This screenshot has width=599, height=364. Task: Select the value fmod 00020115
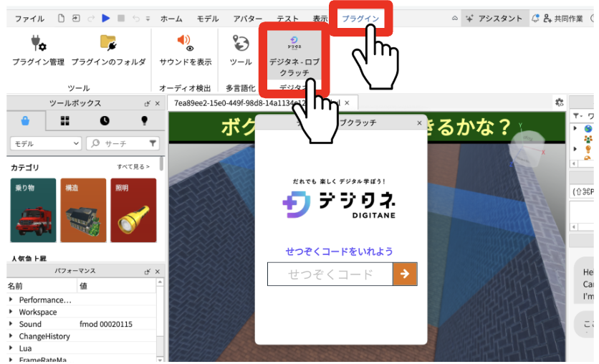pyautogui.click(x=106, y=324)
